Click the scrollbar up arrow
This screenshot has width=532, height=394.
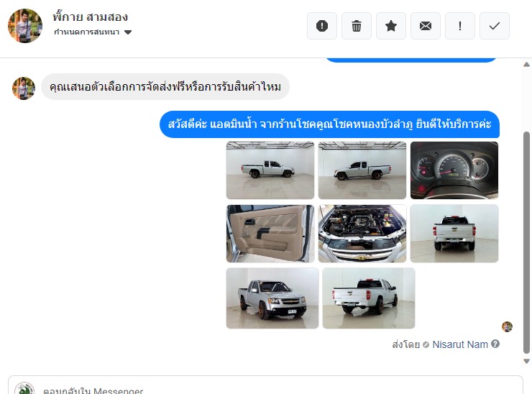(526, 65)
